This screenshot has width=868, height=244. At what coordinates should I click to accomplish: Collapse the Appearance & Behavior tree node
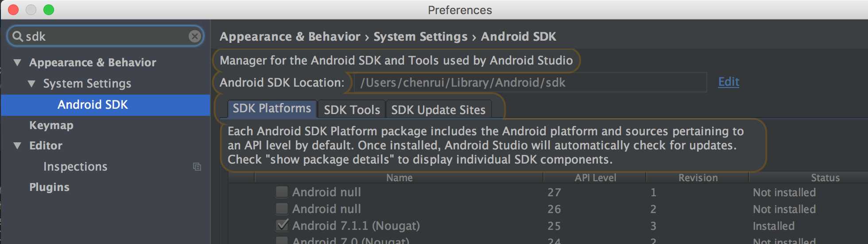(17, 62)
